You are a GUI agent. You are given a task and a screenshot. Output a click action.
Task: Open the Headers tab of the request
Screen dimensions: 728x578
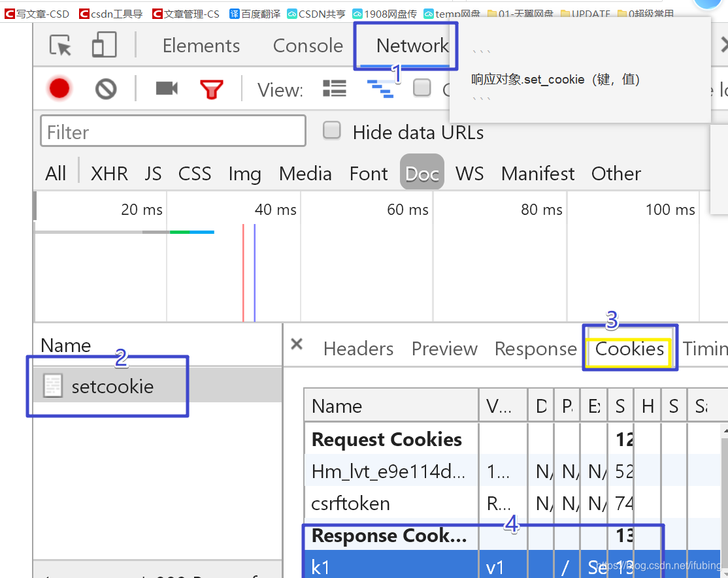click(358, 349)
